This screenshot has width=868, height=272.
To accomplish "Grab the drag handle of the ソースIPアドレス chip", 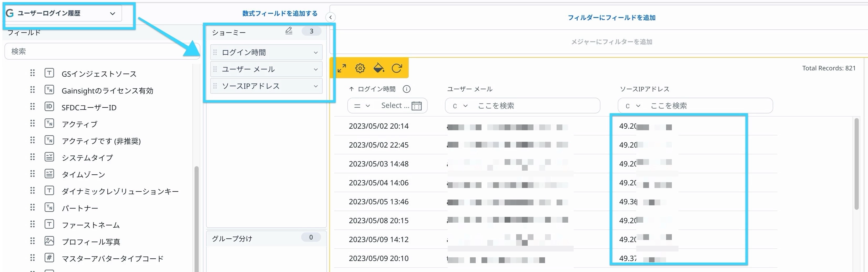I will coord(215,86).
